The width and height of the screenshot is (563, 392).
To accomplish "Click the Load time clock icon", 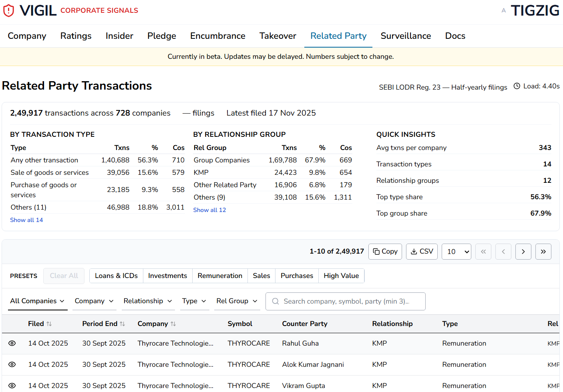I will (517, 86).
